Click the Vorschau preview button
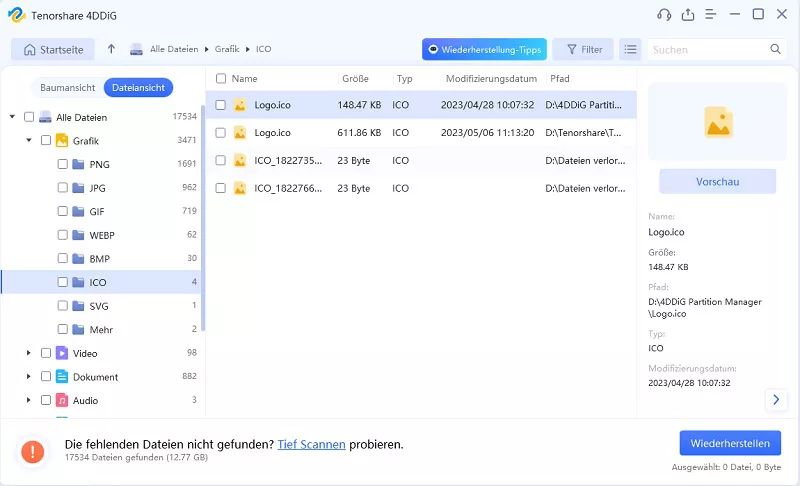The height and width of the screenshot is (486, 800). click(x=717, y=182)
